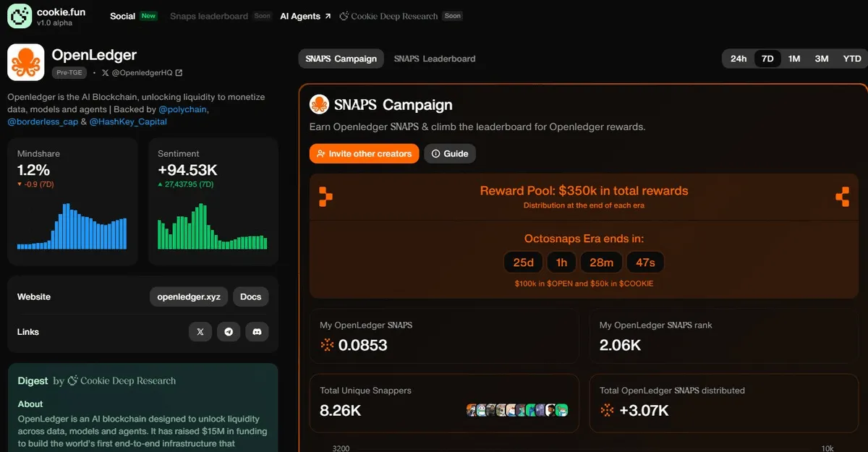The width and height of the screenshot is (868, 452).
Task: Open the @borderless_cap mention link
Action: tap(43, 121)
